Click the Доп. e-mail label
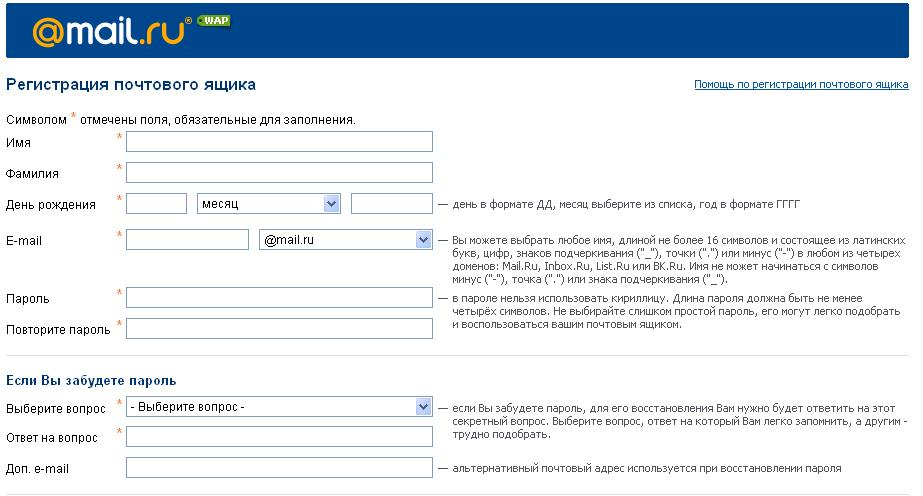923x496 pixels. pos(37,470)
